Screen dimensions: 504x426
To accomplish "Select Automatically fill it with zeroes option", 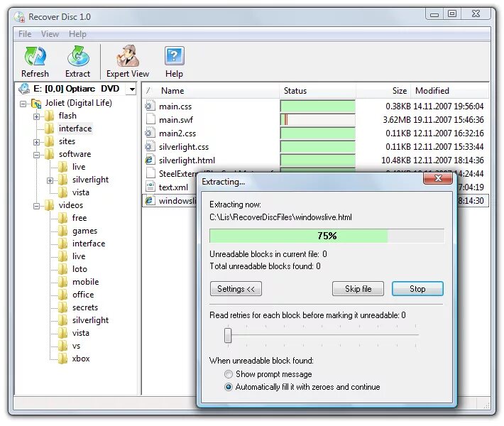I will click(229, 387).
